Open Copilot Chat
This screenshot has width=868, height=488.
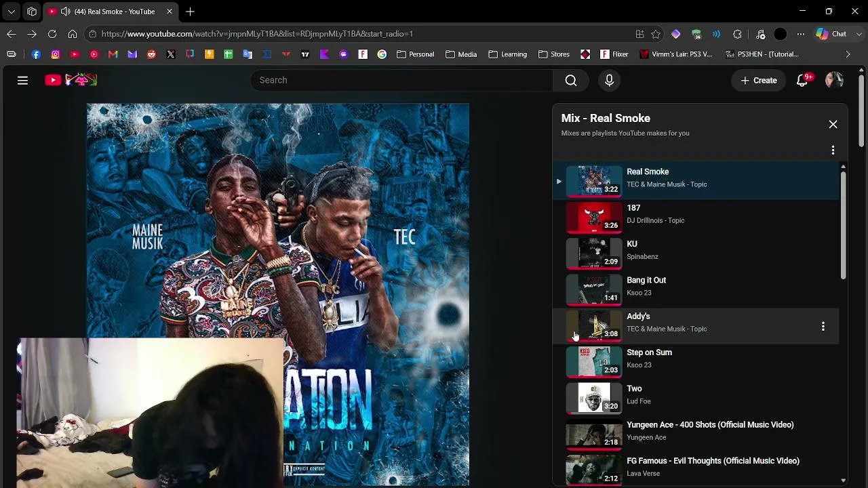click(832, 34)
